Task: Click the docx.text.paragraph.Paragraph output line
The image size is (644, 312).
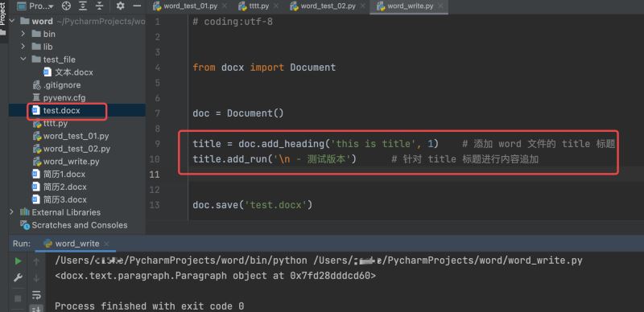Action: (215, 276)
